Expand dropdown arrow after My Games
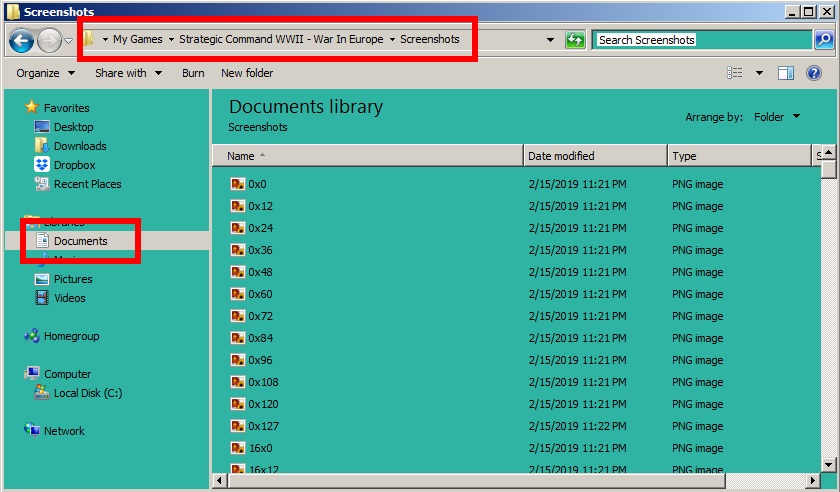Image resolution: width=840 pixels, height=492 pixels. [171, 39]
